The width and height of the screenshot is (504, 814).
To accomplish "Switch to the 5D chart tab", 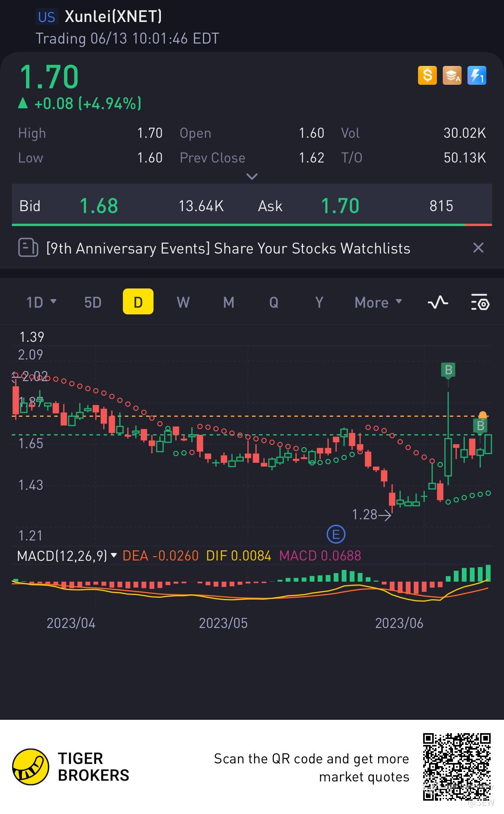I will point(93,302).
